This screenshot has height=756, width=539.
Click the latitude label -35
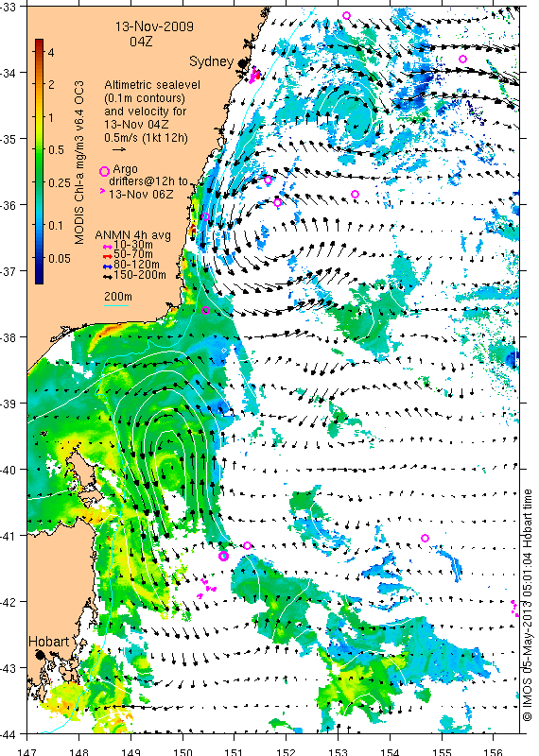click(x=9, y=139)
